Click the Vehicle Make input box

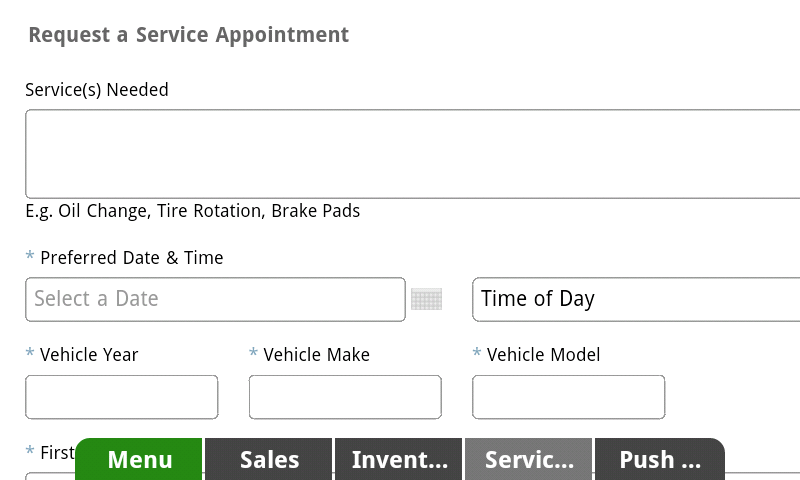[x=345, y=397]
